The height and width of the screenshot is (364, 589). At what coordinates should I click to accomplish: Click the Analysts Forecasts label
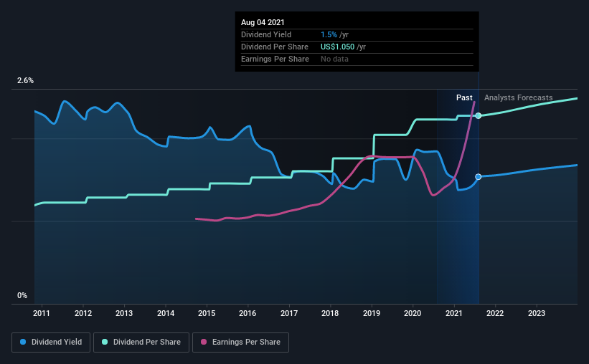tap(519, 97)
